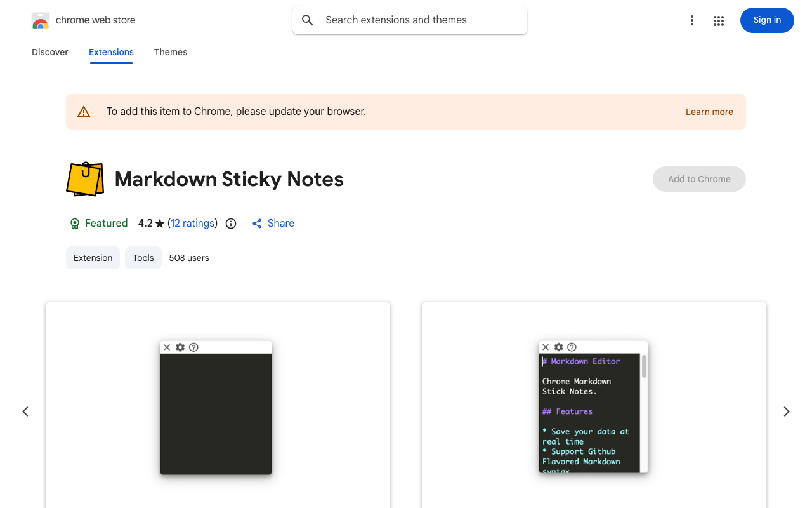Click the chrome web store title text
812x508 pixels.
pyautogui.click(x=96, y=20)
